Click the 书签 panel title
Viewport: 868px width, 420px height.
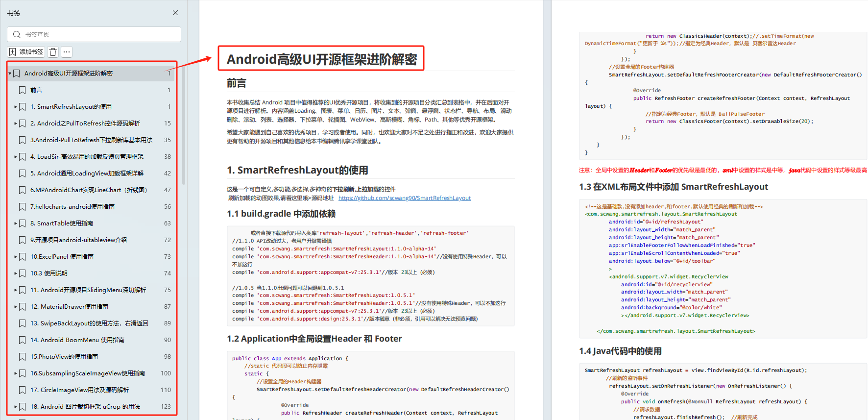[x=14, y=13]
